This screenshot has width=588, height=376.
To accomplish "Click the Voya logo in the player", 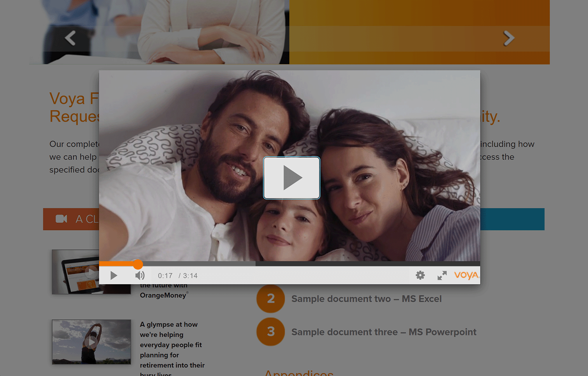I will tap(466, 275).
